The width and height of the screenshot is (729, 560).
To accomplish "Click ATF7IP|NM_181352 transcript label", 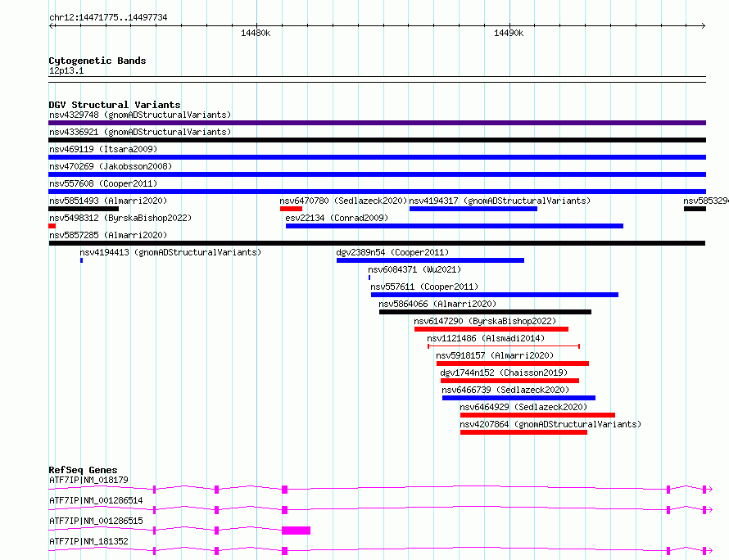I will click(x=88, y=541).
